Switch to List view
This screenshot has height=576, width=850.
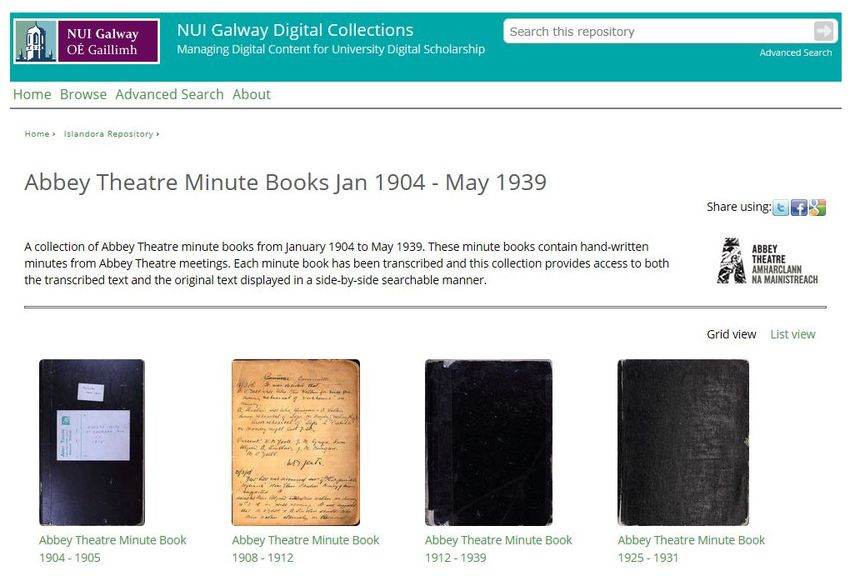point(793,334)
